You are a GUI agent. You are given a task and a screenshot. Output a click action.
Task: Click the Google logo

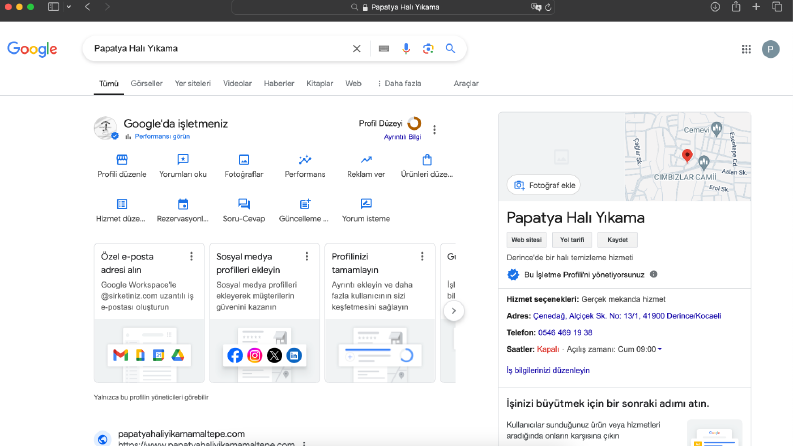tap(32, 49)
